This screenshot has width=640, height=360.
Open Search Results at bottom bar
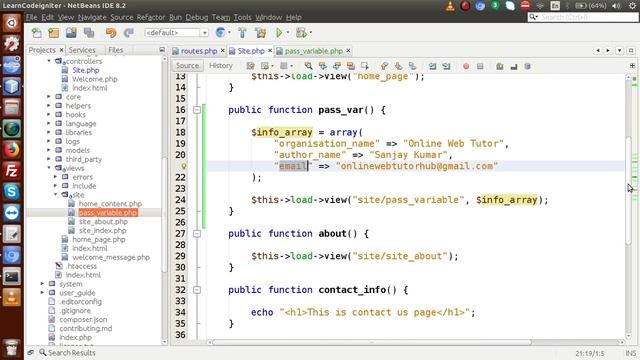[x=67, y=353]
